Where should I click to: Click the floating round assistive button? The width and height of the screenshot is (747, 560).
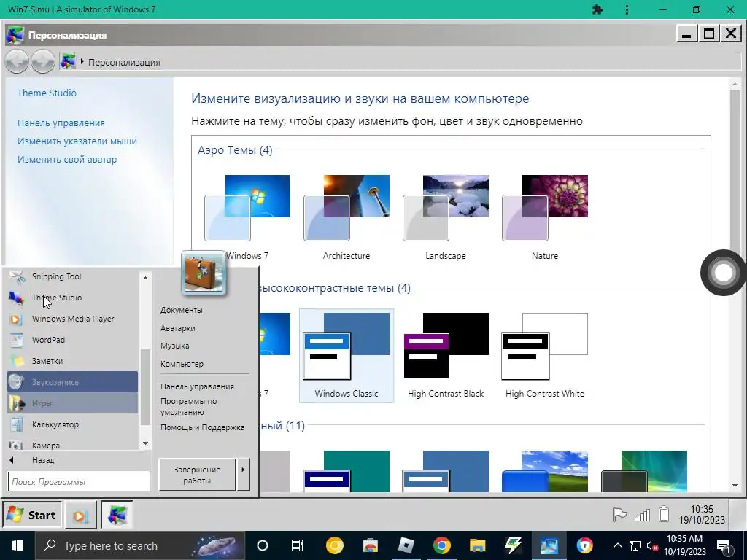[x=723, y=273]
